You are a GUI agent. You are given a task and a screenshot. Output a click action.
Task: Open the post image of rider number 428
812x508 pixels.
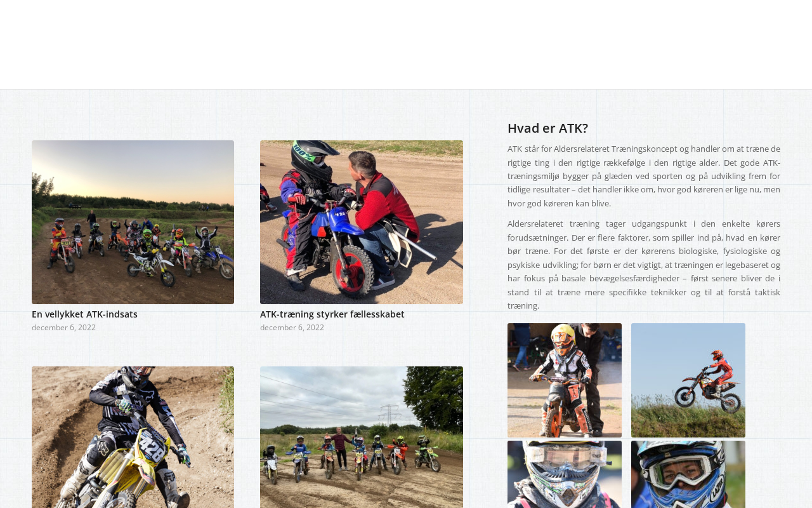[133, 437]
